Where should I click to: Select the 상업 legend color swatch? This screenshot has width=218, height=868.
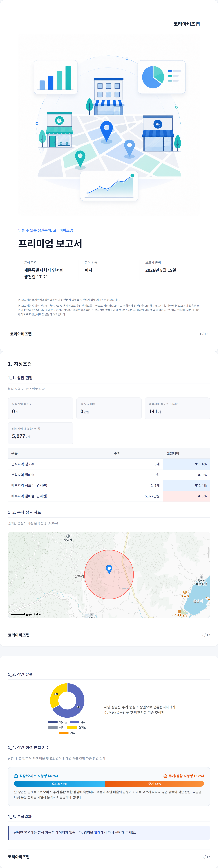(53, 727)
